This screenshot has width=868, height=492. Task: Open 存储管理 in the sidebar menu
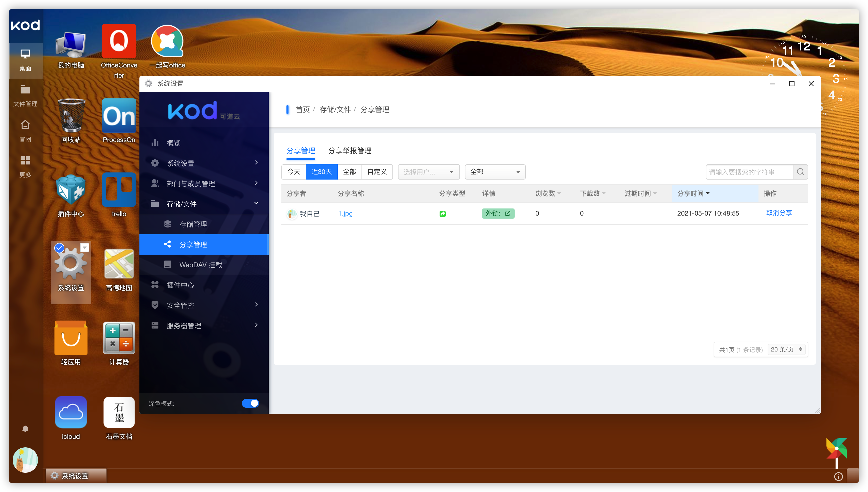tap(193, 224)
